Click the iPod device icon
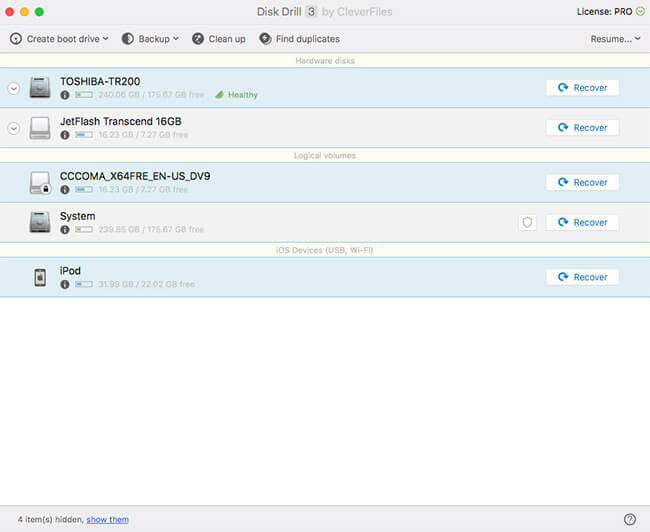Viewport: 650px width, 532px height. [x=40, y=277]
